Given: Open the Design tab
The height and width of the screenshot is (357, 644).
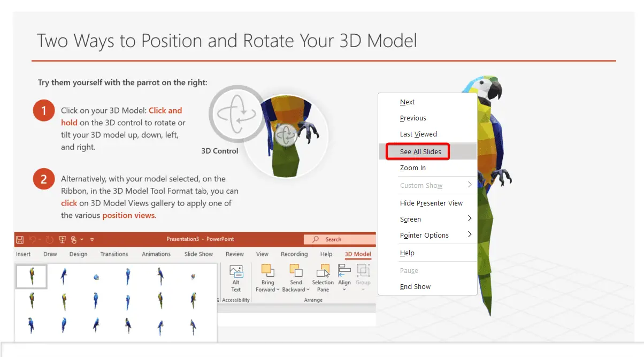Looking at the screenshot, I should click(x=78, y=254).
